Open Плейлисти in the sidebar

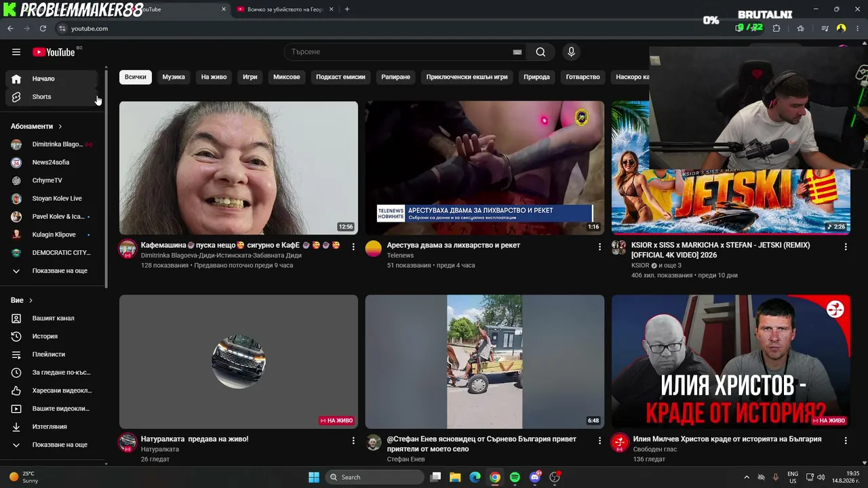click(x=52, y=354)
